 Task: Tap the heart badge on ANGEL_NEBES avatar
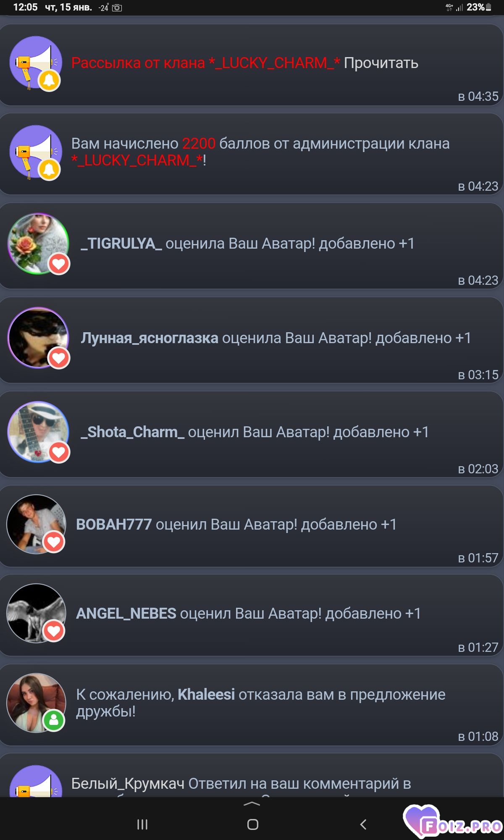(54, 631)
